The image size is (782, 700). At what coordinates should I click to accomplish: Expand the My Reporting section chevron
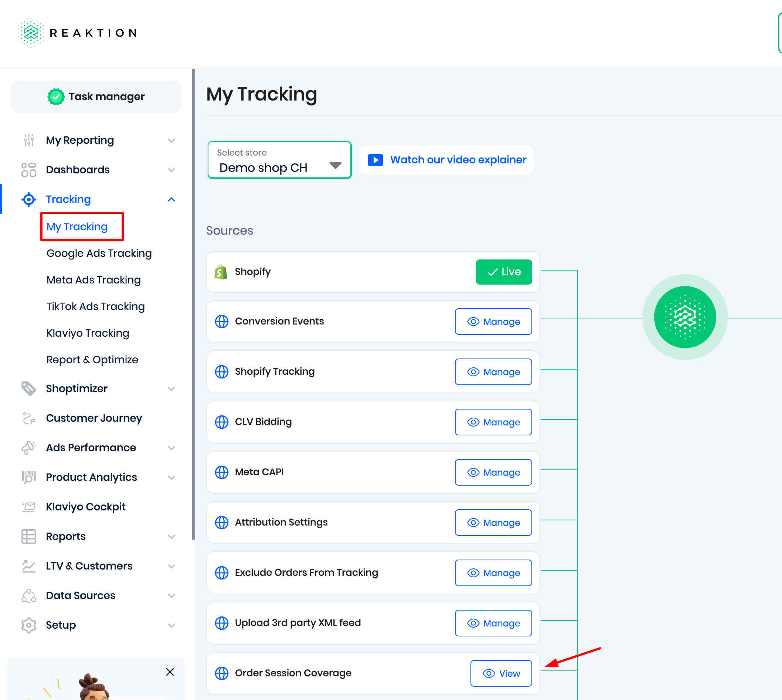pos(171,140)
